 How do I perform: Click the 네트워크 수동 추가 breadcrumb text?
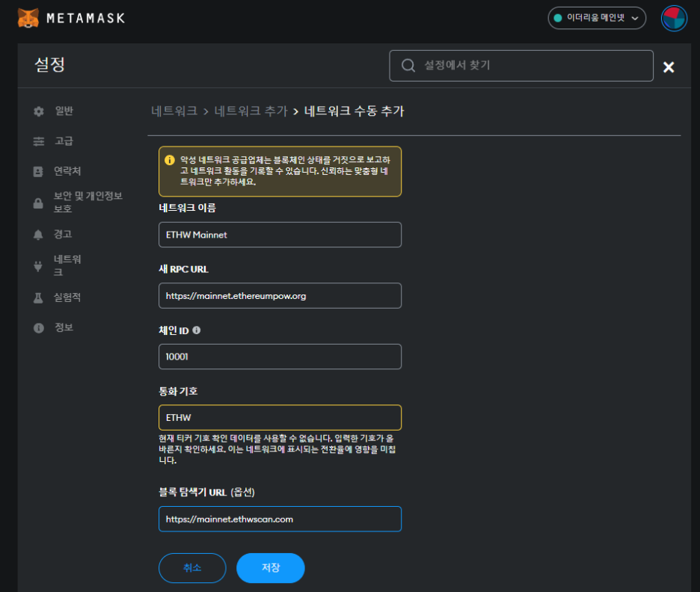pos(354,111)
